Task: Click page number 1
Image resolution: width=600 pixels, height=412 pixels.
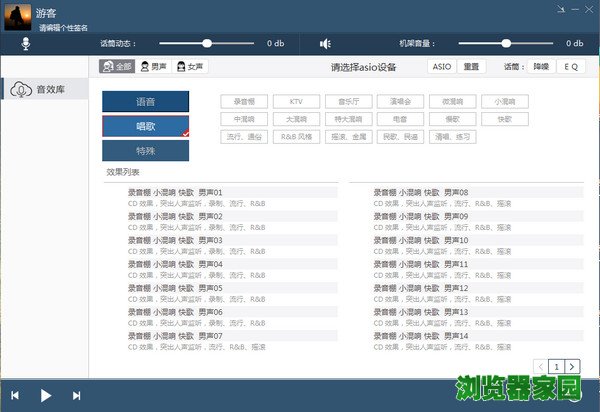Action: click(x=556, y=366)
